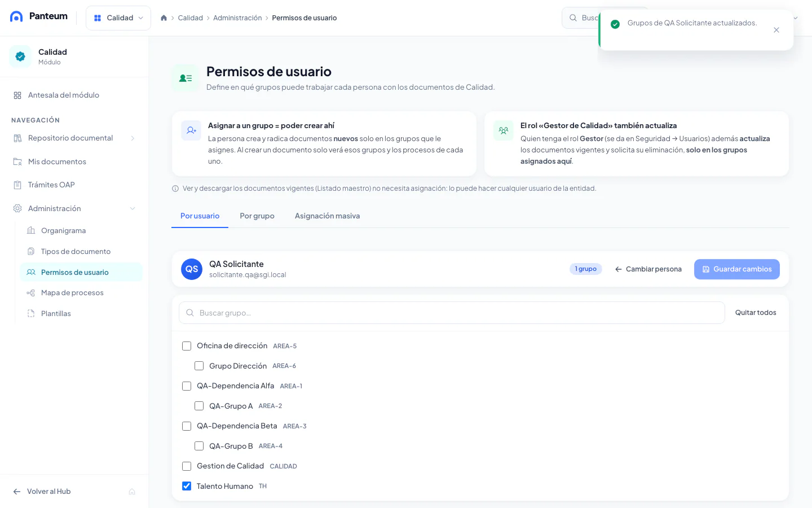Check the QA-Dependencia Alfa checkbox
The image size is (812, 508).
(187, 386)
